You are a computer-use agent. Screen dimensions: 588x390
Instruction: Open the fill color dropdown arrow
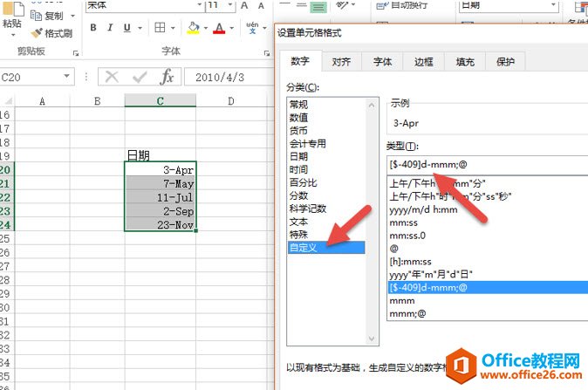point(205,29)
